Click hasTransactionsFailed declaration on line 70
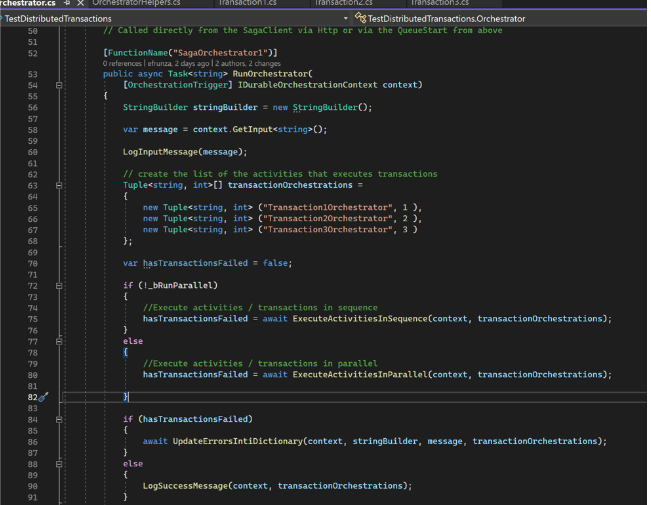This screenshot has width=651, height=505. point(195,263)
